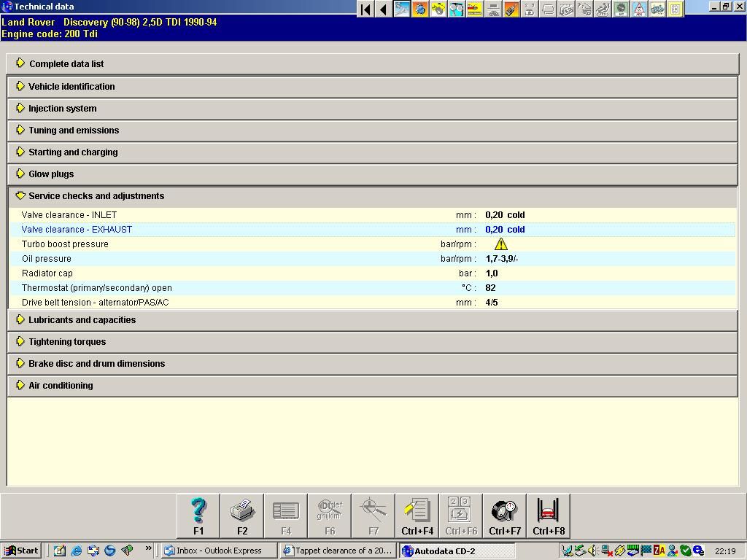Viewport: 747px width, 560px height.
Task: Expand the Tuning and emissions section
Action: click(373, 131)
